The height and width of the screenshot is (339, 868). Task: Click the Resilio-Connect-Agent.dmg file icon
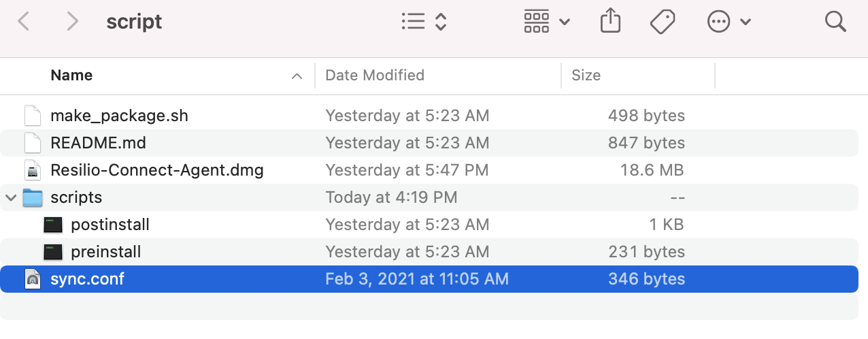click(32, 170)
